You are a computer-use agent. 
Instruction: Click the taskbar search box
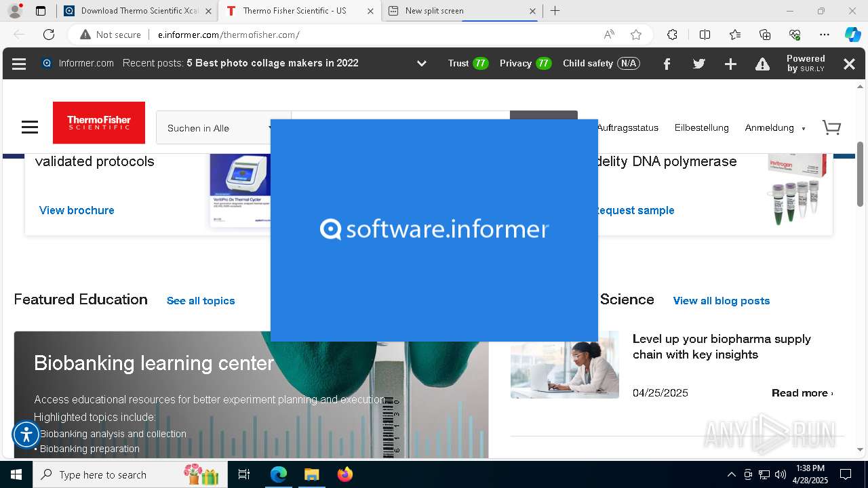(x=130, y=474)
